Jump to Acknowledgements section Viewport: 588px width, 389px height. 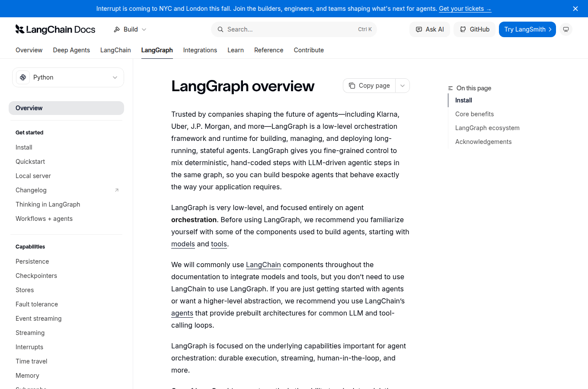coord(483,142)
